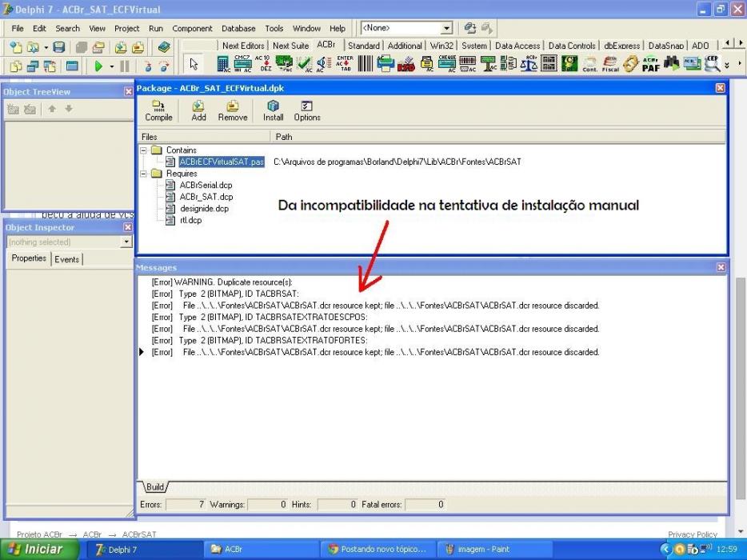
Task: Open the Project menu
Action: 126,29
